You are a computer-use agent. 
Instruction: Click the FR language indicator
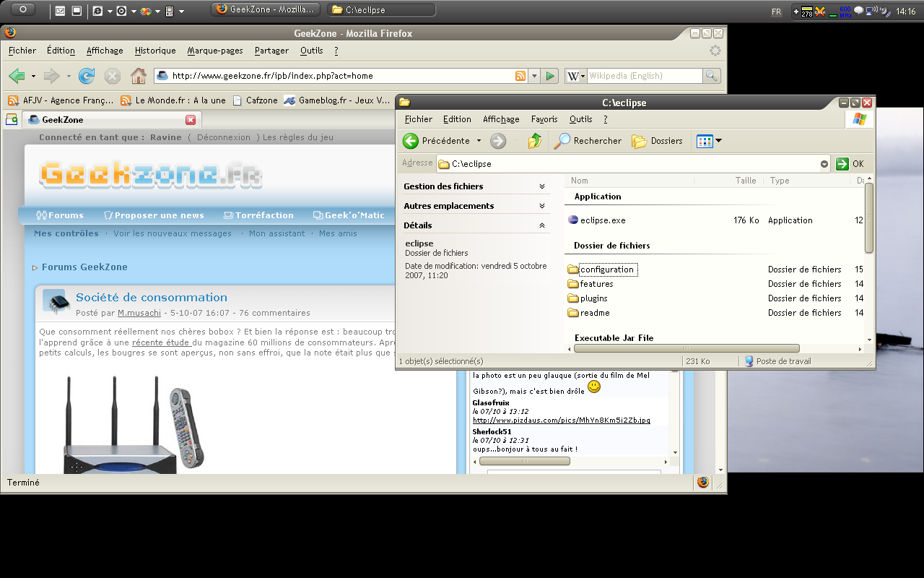[776, 12]
